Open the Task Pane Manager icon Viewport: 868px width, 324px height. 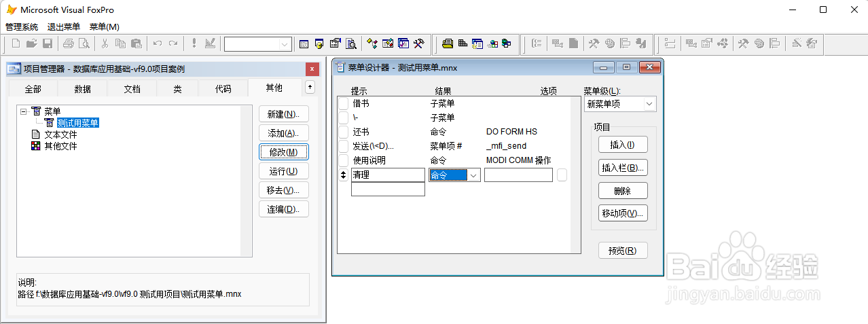point(403,43)
